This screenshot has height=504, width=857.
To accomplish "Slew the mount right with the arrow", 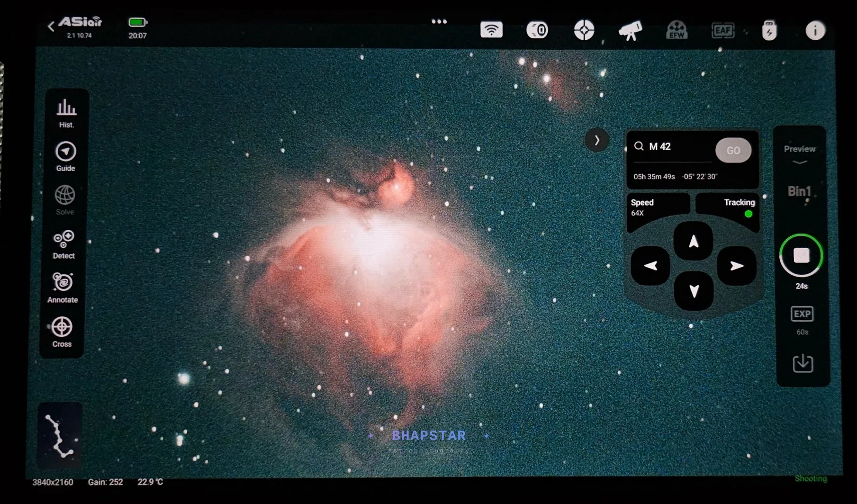I will [x=737, y=266].
